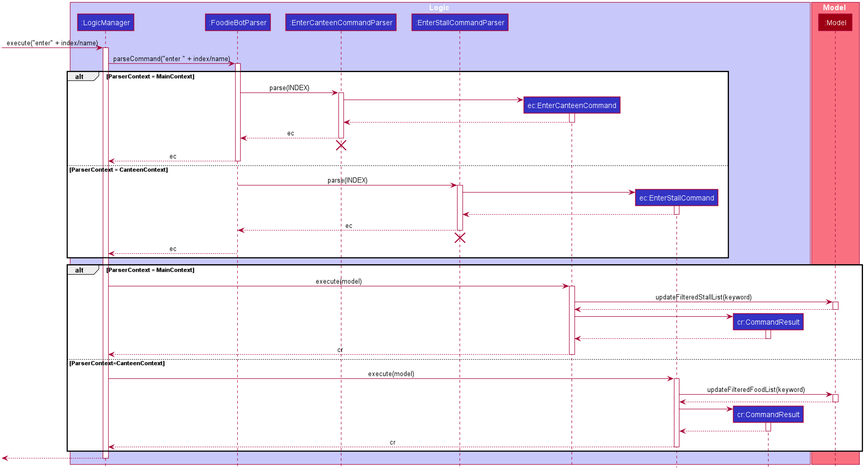868x473 pixels.
Task: Click the ec:EnterStallCommand object box
Action: point(676,198)
